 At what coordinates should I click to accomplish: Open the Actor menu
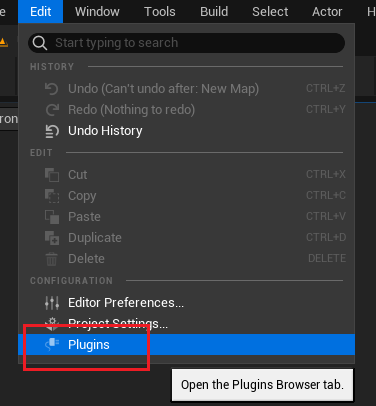point(327,12)
